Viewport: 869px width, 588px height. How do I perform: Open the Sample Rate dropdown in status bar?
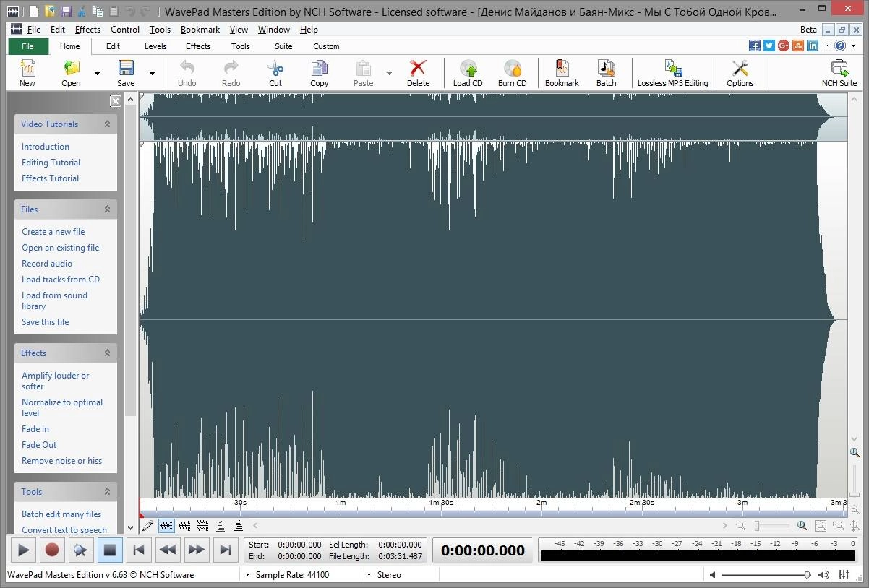click(247, 575)
